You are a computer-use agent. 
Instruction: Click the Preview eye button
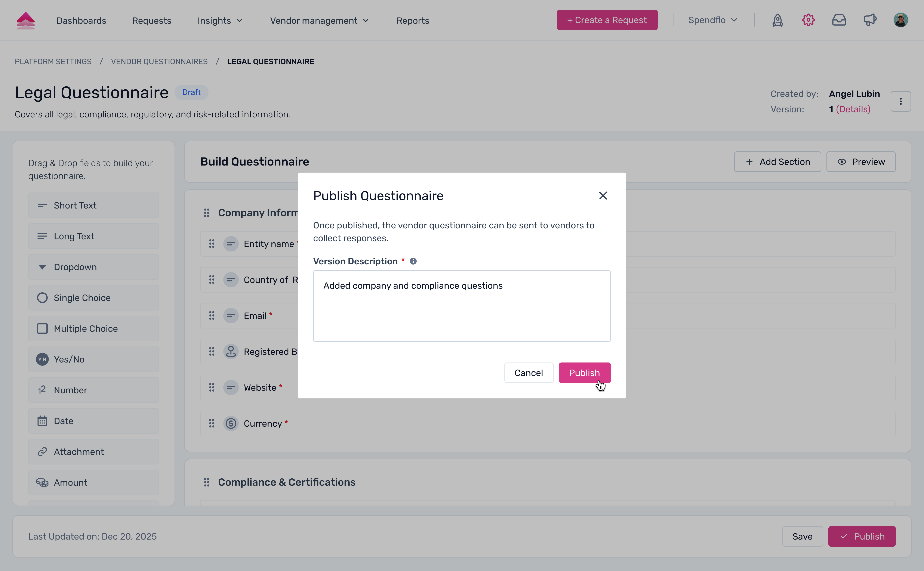coord(860,162)
